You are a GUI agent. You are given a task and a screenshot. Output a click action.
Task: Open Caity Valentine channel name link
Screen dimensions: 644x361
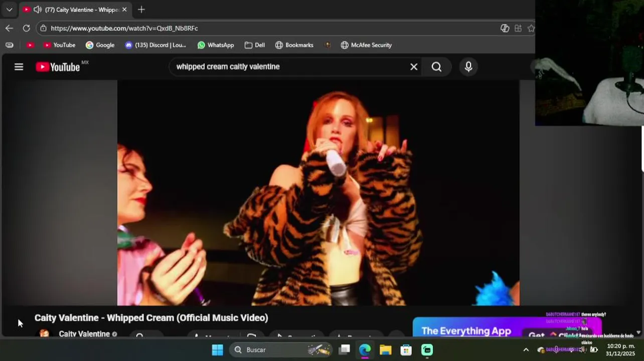click(x=84, y=334)
